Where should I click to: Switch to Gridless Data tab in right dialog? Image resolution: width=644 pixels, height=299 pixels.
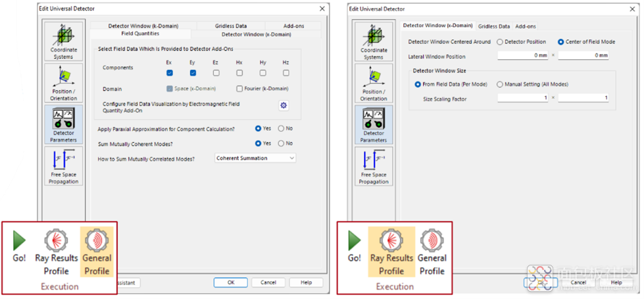494,26
